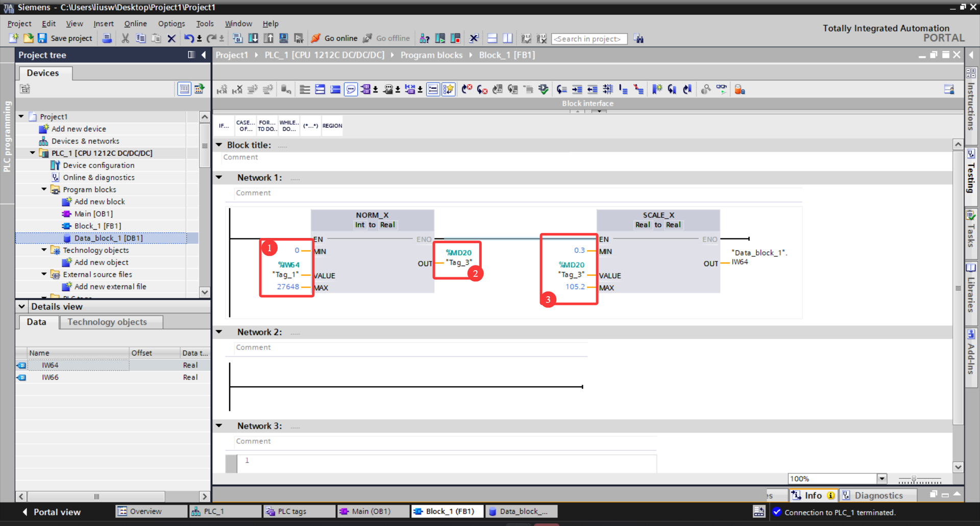980x526 pixels.
Task: Collapse Network 1 triangle
Action: 219,177
